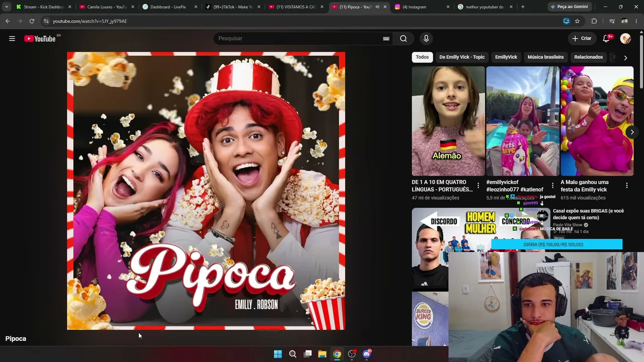
Task: Close the Pipoca YouTube tab
Action: (x=385, y=7)
